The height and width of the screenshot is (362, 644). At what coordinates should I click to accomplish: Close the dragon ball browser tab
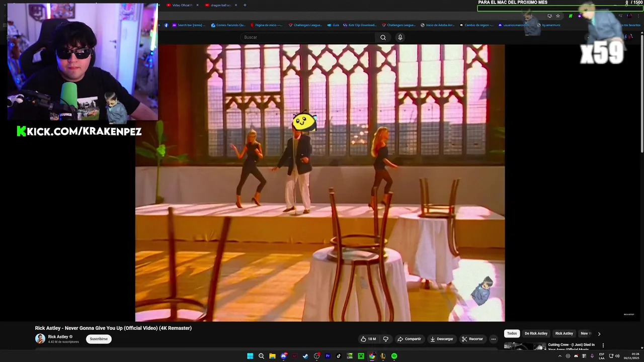(x=236, y=5)
